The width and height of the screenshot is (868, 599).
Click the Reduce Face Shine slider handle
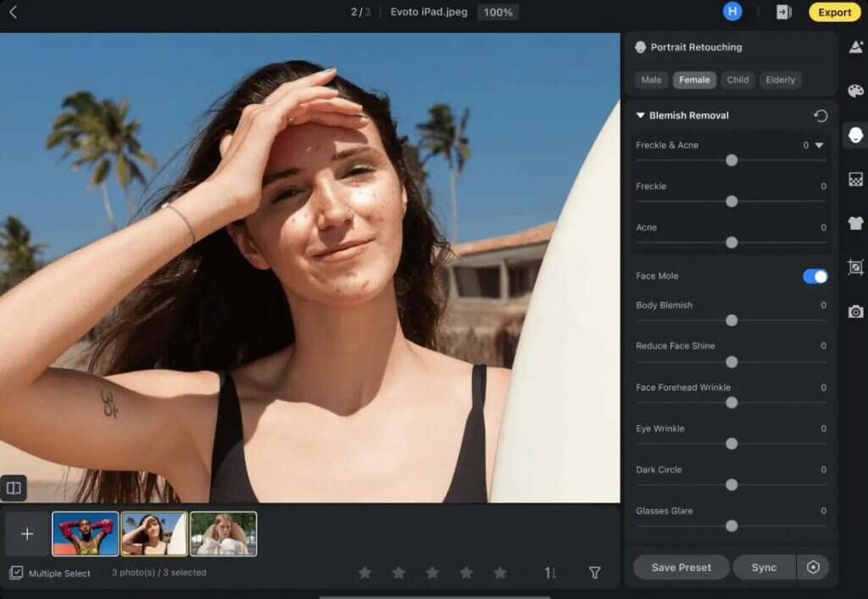[x=732, y=362]
